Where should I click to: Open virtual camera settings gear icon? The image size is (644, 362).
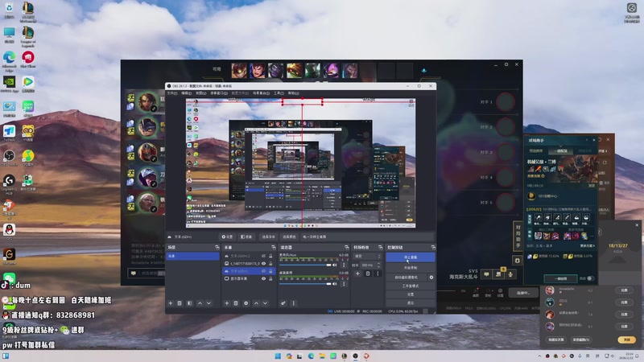click(x=431, y=277)
